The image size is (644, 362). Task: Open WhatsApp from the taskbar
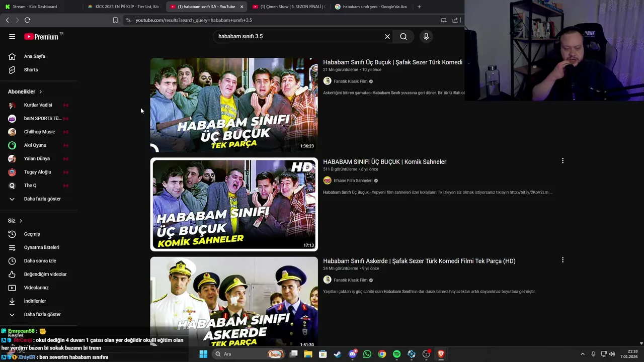coord(367,354)
